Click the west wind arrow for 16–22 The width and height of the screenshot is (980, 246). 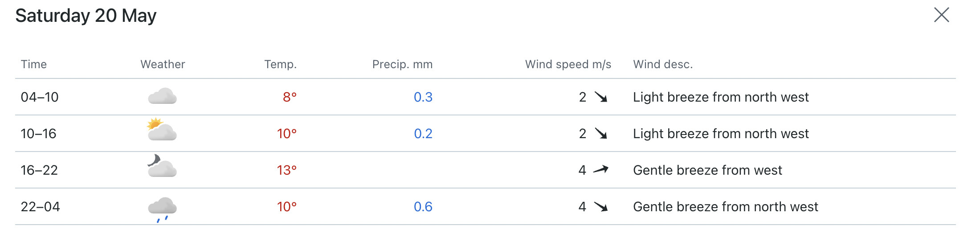(601, 170)
